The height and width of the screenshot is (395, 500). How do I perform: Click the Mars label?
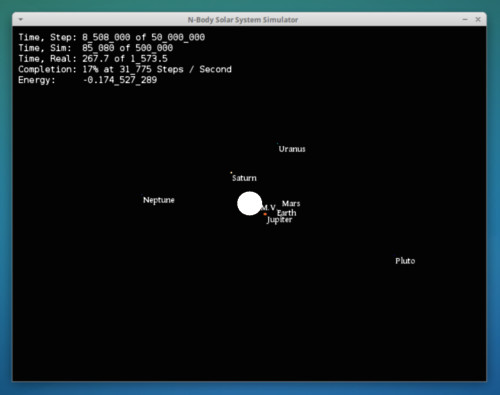291,203
